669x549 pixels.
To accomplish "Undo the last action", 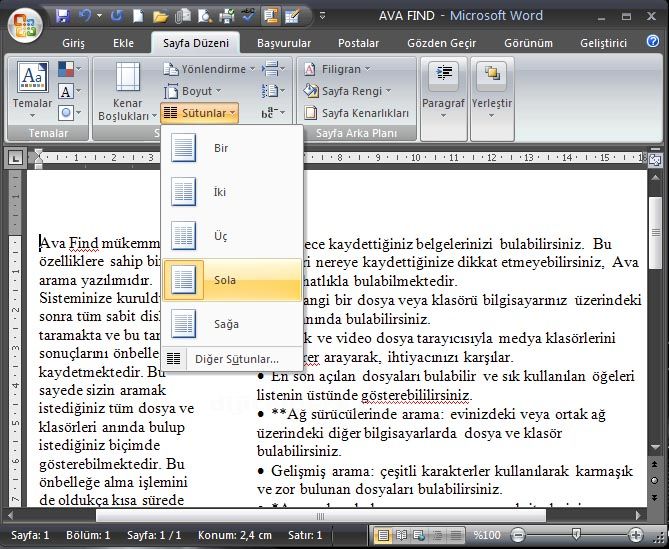I will click(85, 16).
